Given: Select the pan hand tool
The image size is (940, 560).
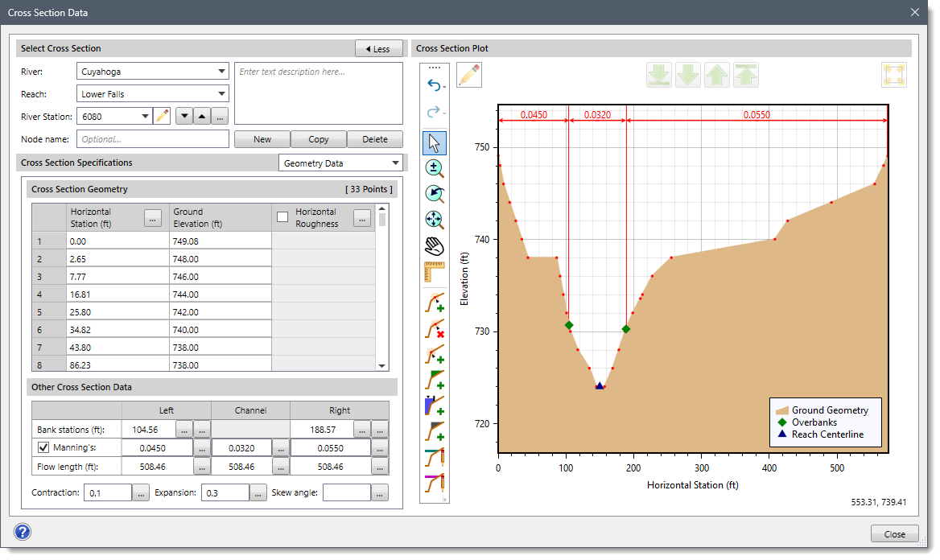Looking at the screenshot, I should [x=434, y=246].
